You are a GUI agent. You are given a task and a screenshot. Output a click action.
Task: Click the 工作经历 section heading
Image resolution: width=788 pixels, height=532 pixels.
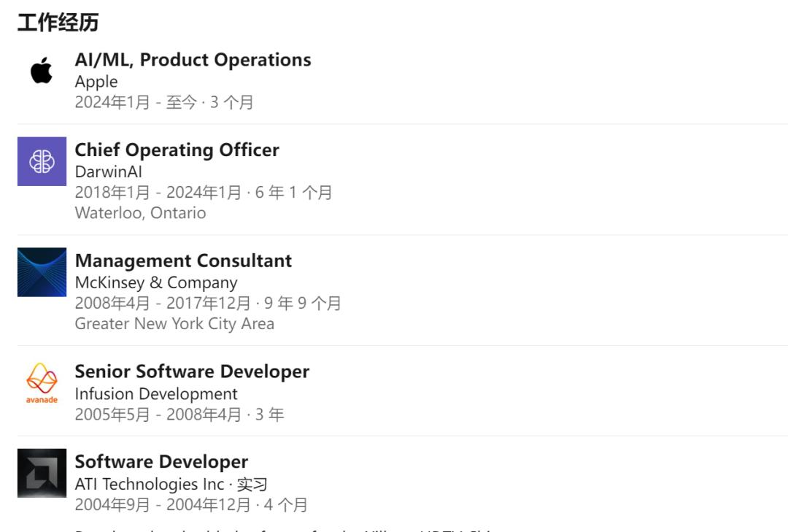[58, 23]
